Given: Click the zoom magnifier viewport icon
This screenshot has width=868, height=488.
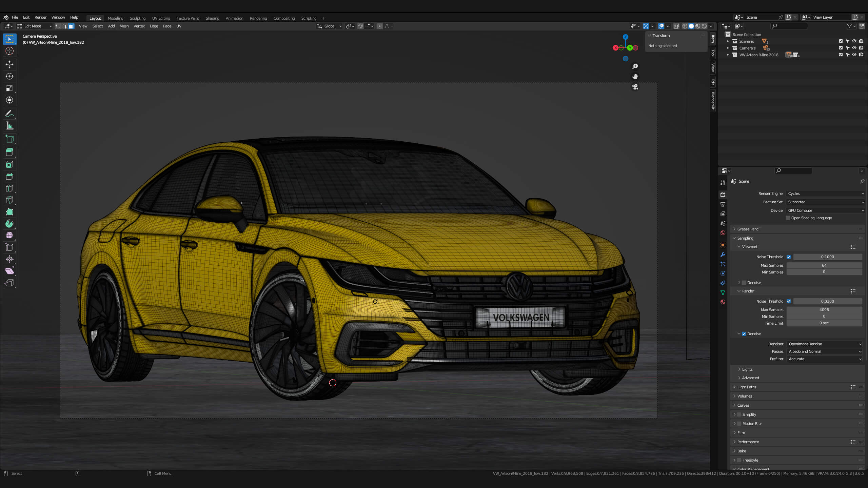Looking at the screenshot, I should [635, 66].
